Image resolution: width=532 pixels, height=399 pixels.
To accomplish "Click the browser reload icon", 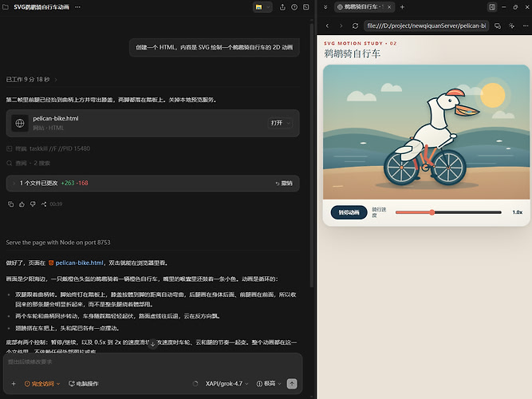I will click(x=355, y=26).
